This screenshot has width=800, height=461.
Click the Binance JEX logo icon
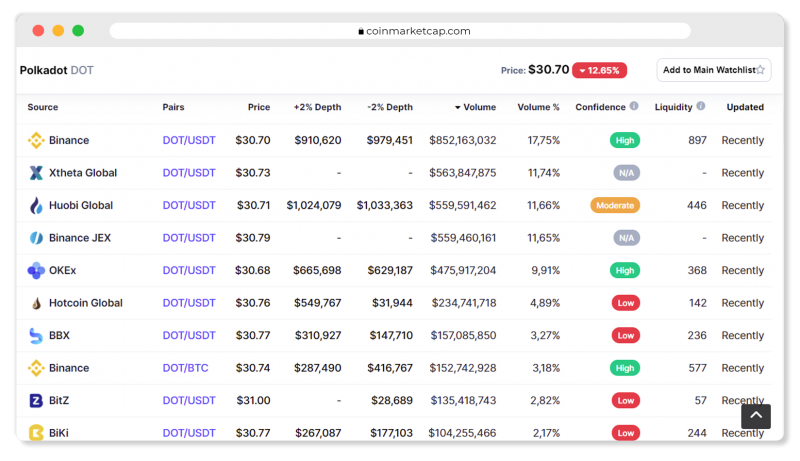pyautogui.click(x=36, y=238)
